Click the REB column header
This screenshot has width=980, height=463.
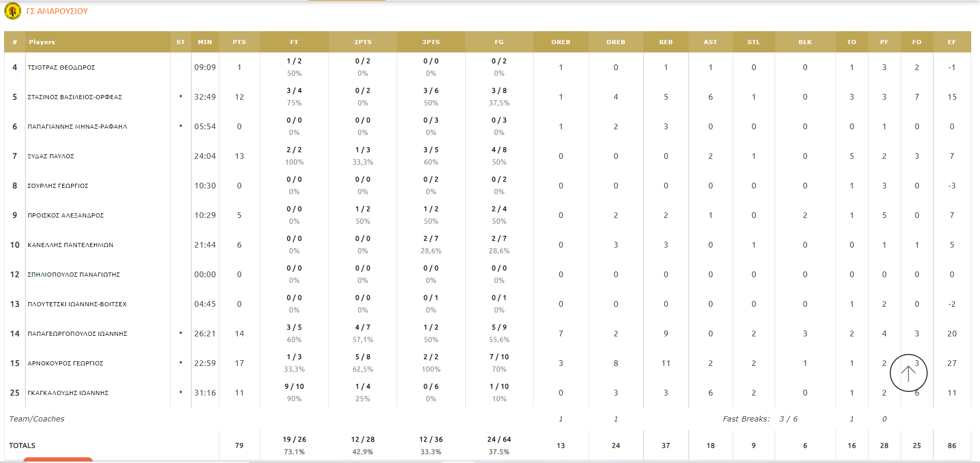[x=666, y=42]
